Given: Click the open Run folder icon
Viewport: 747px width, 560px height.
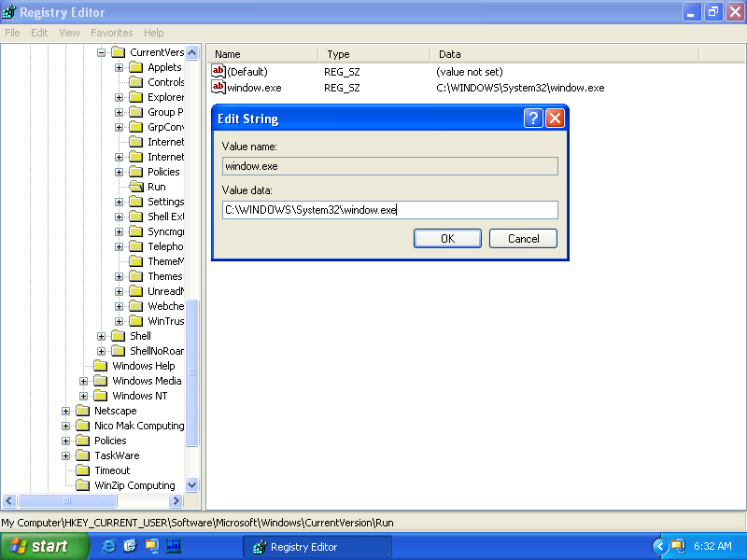Looking at the screenshot, I should [x=136, y=187].
